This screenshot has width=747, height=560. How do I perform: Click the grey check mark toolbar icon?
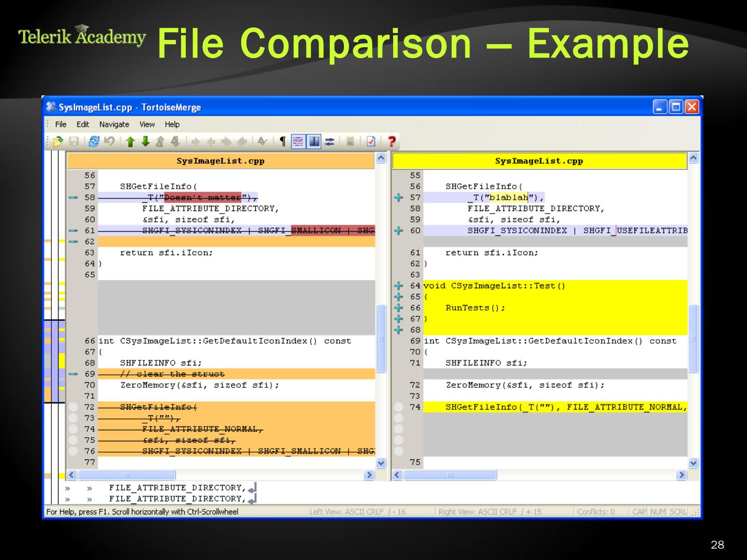[x=262, y=142]
